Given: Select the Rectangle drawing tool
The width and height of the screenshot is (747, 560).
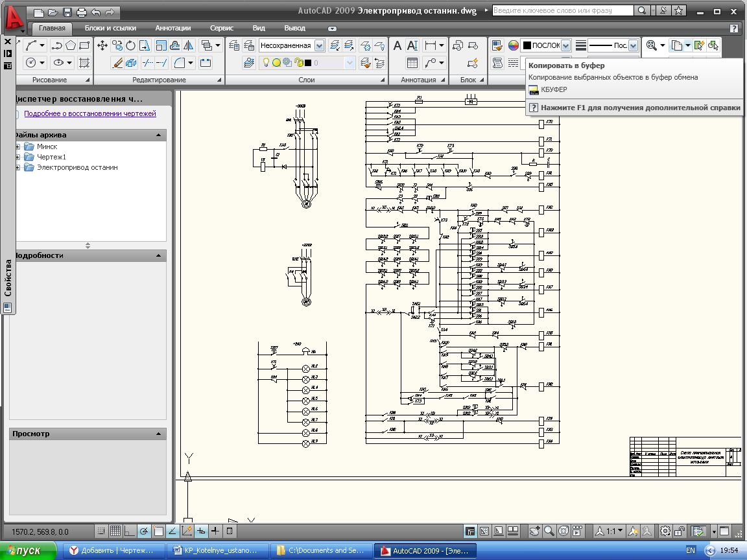Looking at the screenshot, I should (84, 46).
